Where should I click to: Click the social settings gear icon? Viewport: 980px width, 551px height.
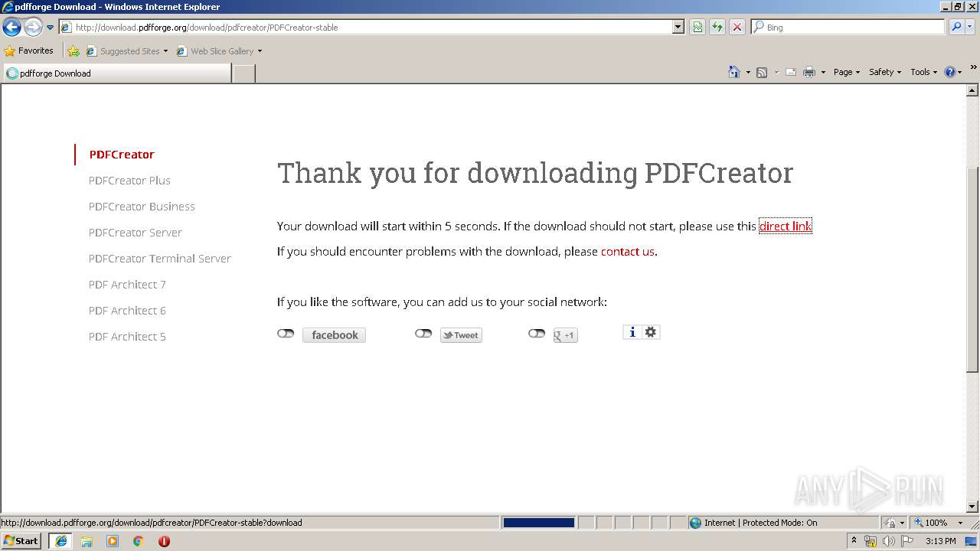click(651, 332)
